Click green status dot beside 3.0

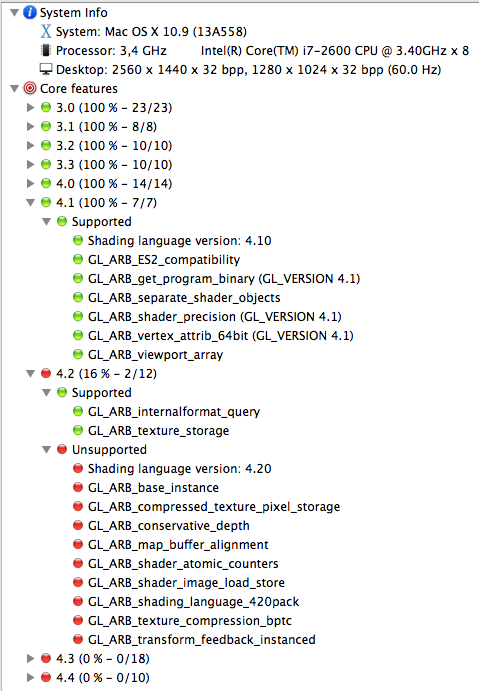tap(46, 107)
